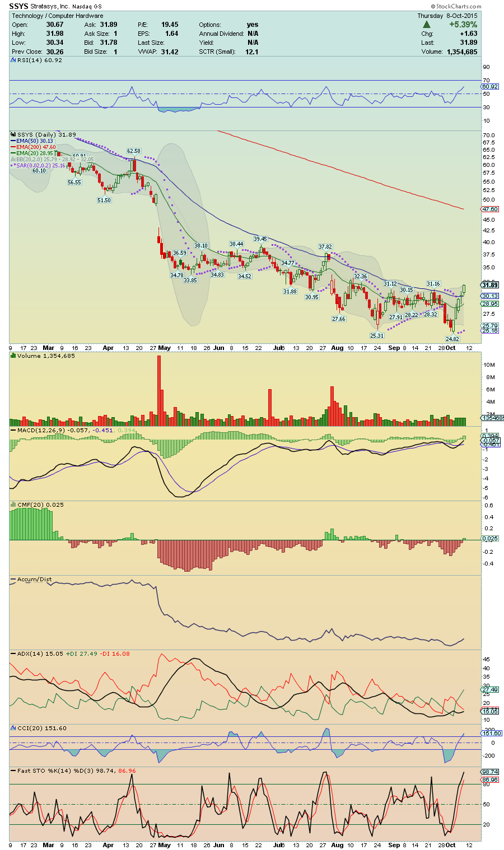Click the largest red volume spike bar
Screen dimensions: 504x850
[x=159, y=391]
